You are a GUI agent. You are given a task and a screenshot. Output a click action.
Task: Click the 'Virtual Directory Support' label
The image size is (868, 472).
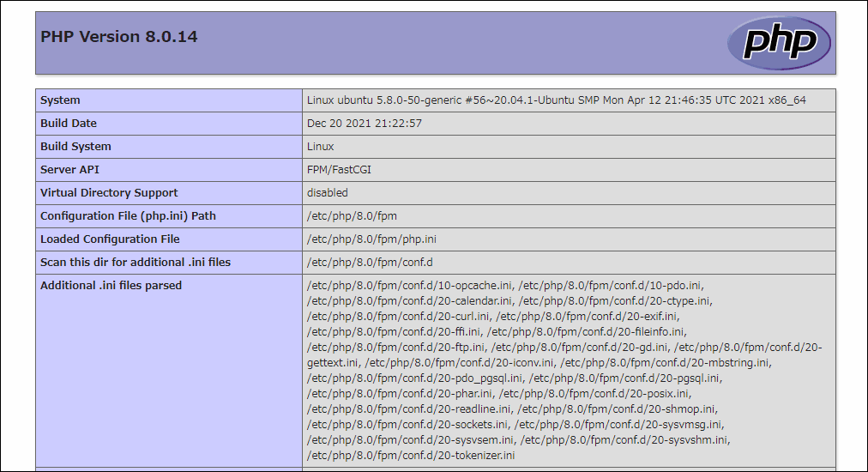coord(109,193)
